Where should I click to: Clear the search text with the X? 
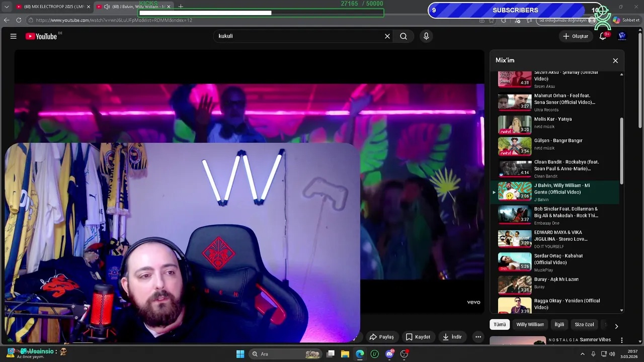(387, 36)
